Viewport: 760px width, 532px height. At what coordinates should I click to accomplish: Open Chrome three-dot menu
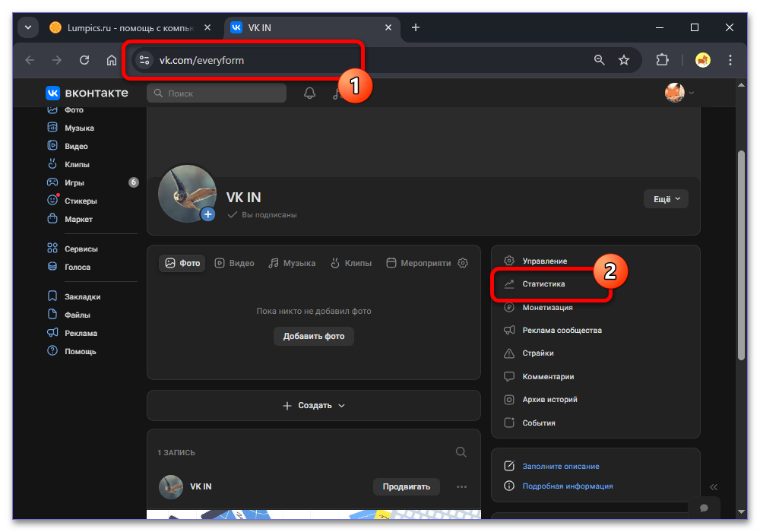[730, 60]
